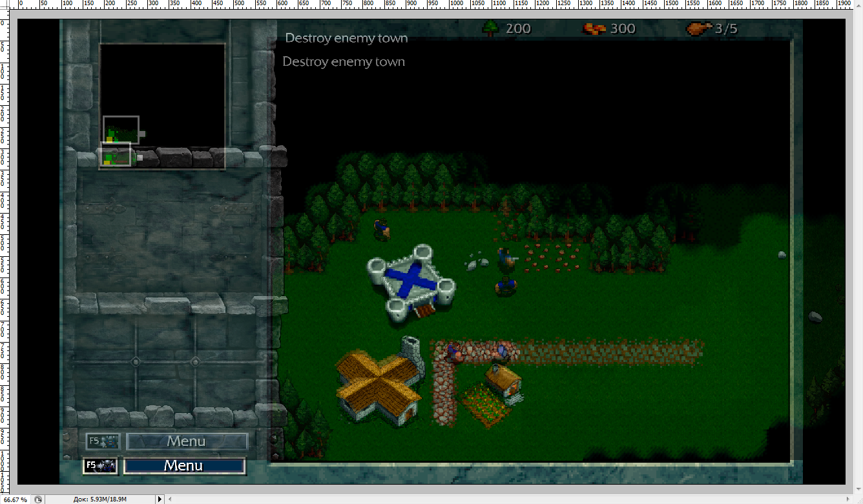This screenshot has width=863, height=504.
Task: Click the 66.67 % zoom field
Action: click(14, 499)
